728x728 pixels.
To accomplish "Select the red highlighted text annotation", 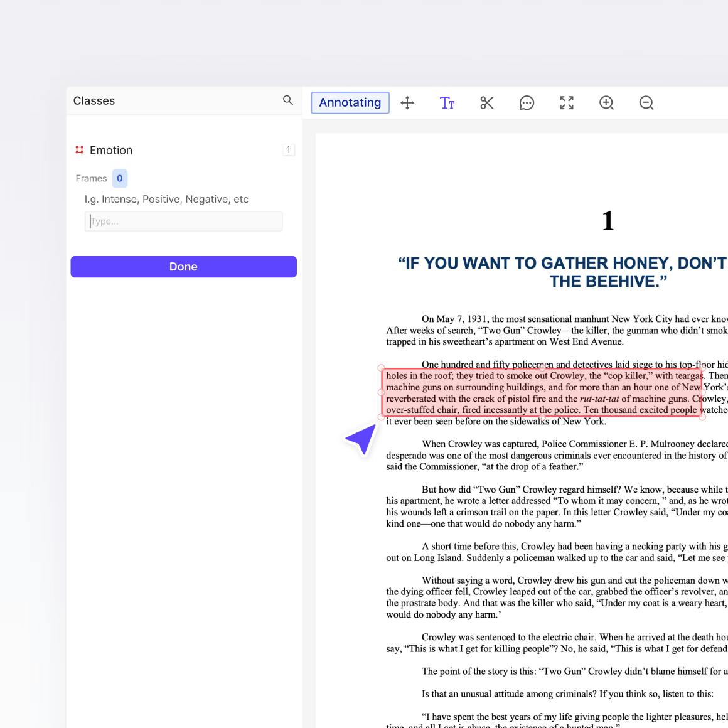I will (x=542, y=393).
